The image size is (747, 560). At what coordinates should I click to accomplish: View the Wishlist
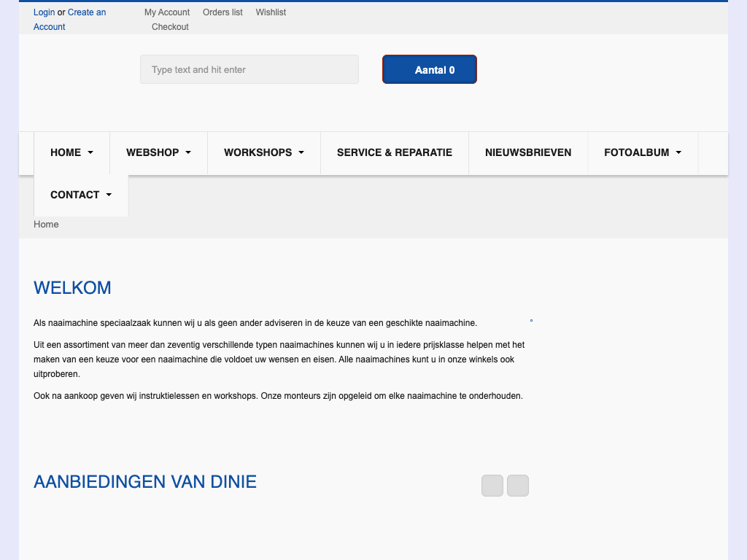click(x=271, y=12)
